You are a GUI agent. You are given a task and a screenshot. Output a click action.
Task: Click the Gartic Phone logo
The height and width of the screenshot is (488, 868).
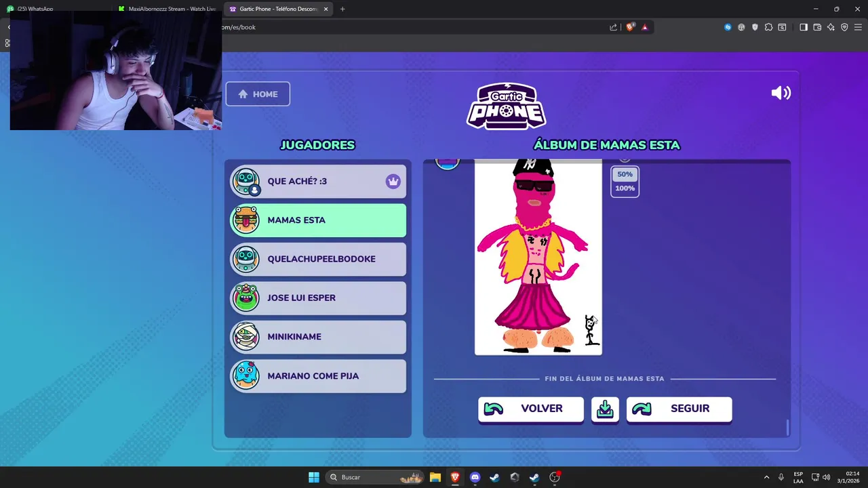(506, 106)
